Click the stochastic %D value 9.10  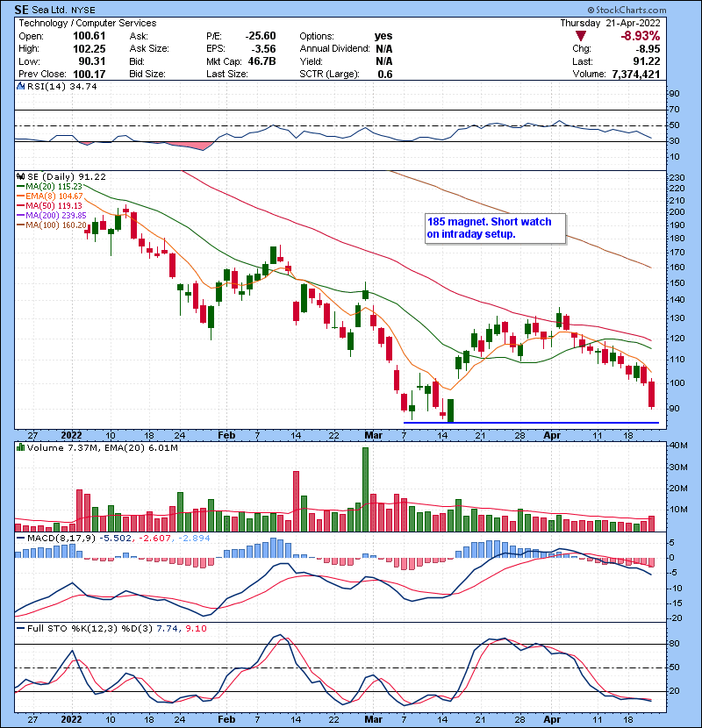[x=196, y=628]
